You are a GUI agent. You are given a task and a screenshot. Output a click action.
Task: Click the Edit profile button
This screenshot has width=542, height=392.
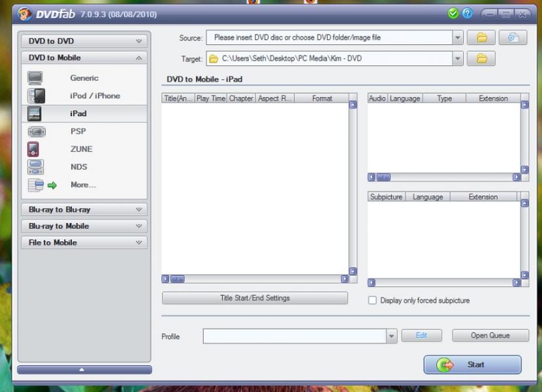pos(421,335)
